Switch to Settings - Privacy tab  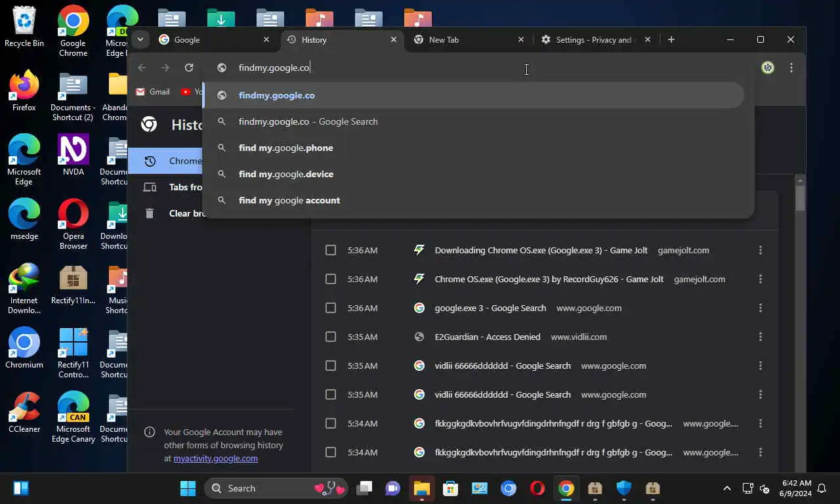[x=596, y=39]
